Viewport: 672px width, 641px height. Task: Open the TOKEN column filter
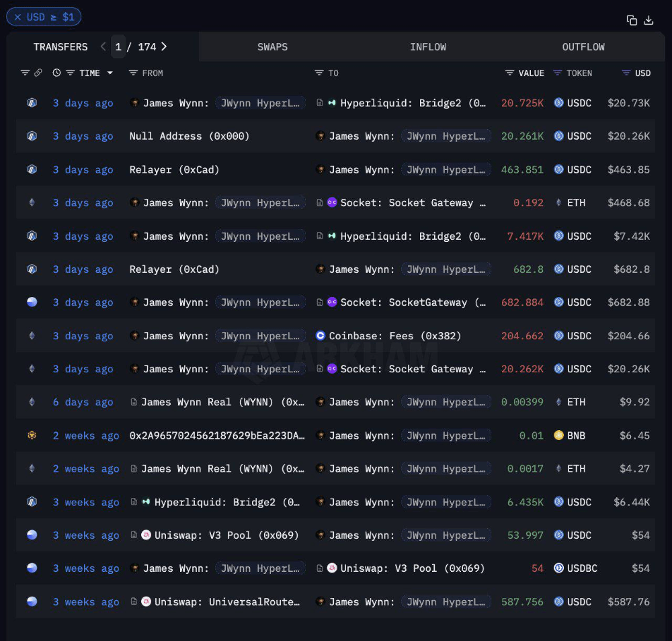tap(557, 73)
